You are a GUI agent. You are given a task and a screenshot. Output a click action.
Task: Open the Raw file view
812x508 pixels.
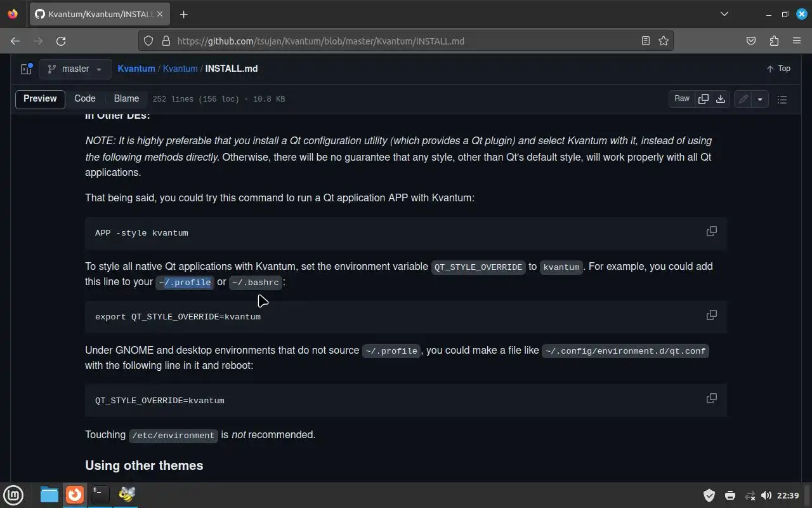point(682,98)
